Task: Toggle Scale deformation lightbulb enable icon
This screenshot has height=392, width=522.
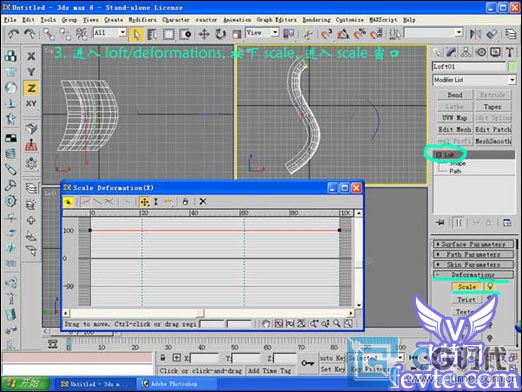Action: (490, 286)
